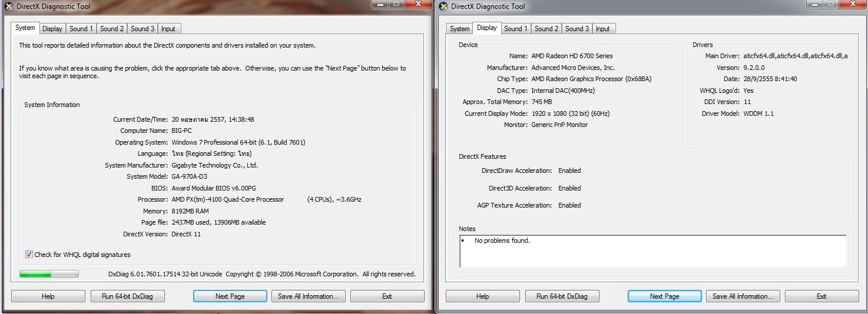Click DxDiag 6.01.7601.17514 copyright line
Image resolution: width=868 pixels, height=314 pixels.
pyautogui.click(x=262, y=274)
